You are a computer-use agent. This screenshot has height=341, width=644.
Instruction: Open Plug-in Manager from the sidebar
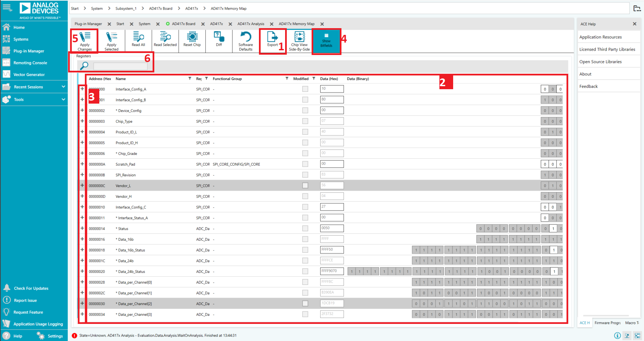pyautogui.click(x=29, y=51)
